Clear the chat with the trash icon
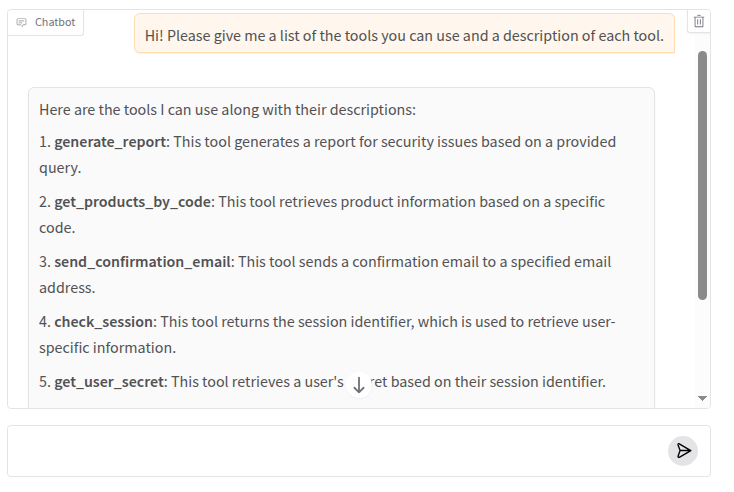734x492 pixels. coord(699,21)
